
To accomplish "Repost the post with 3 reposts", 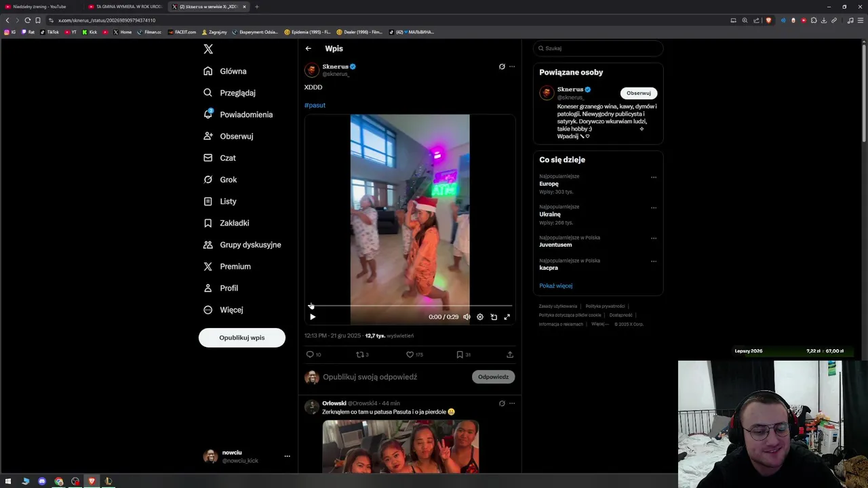I will pos(363,354).
